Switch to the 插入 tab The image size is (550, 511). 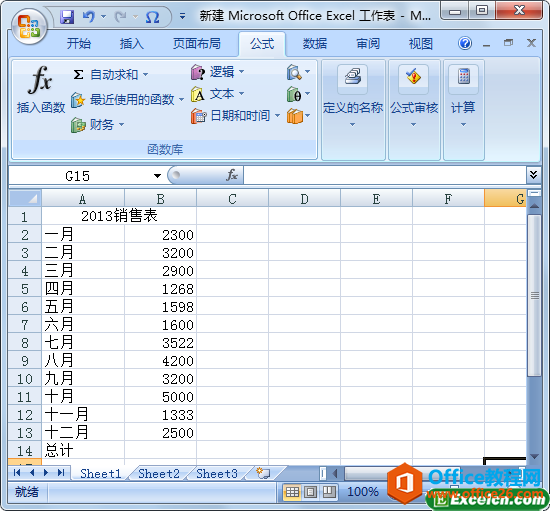pos(132,44)
